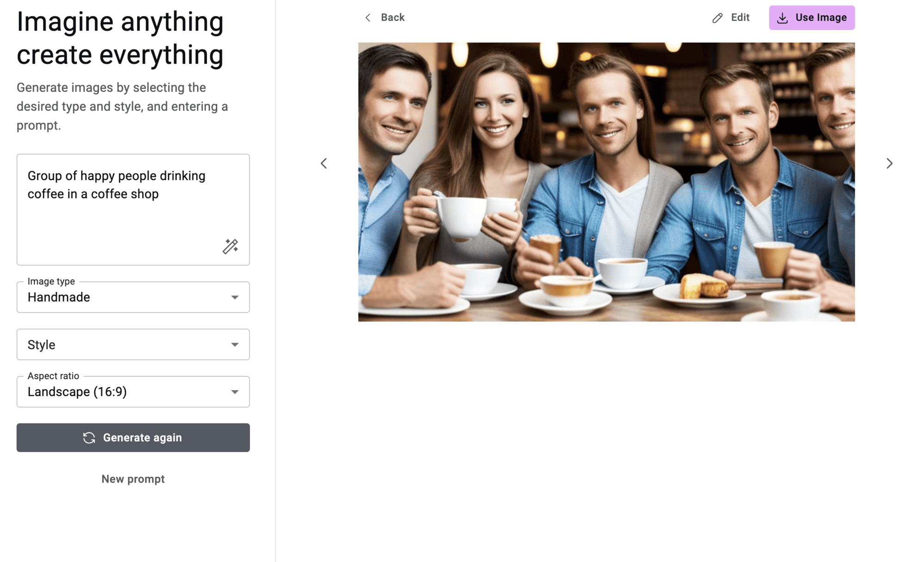Click the Image type dropdown arrow
924x562 pixels.
pos(235,297)
